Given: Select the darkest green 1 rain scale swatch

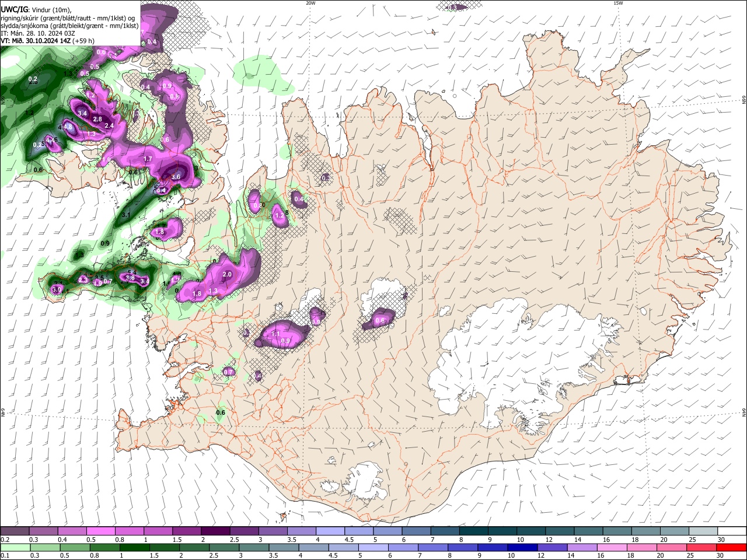Looking at the screenshot, I should 134,547.
